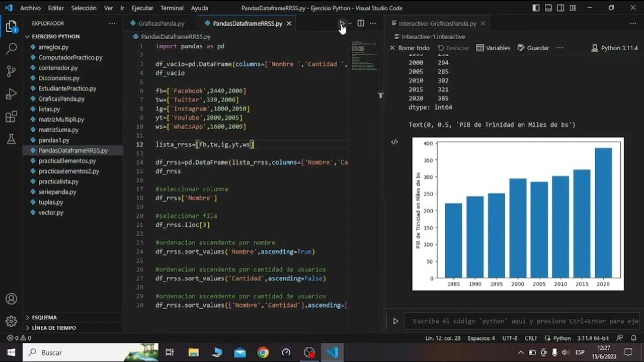The height and width of the screenshot is (362, 644).
Task: Open the Variables viewer
Action: (493, 48)
